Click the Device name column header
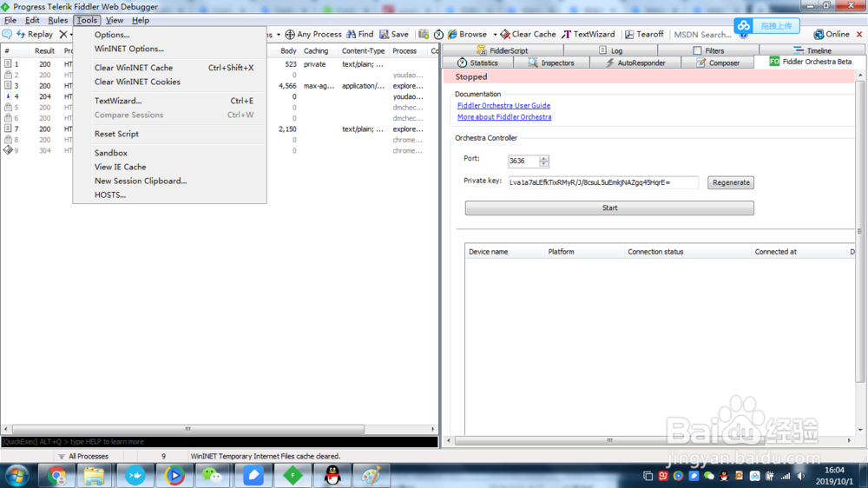Viewport: 868px width, 488px height. click(x=505, y=252)
